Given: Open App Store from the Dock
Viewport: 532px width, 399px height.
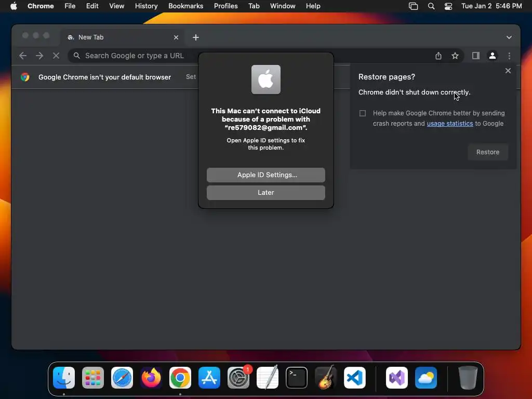Looking at the screenshot, I should pyautogui.click(x=209, y=378).
